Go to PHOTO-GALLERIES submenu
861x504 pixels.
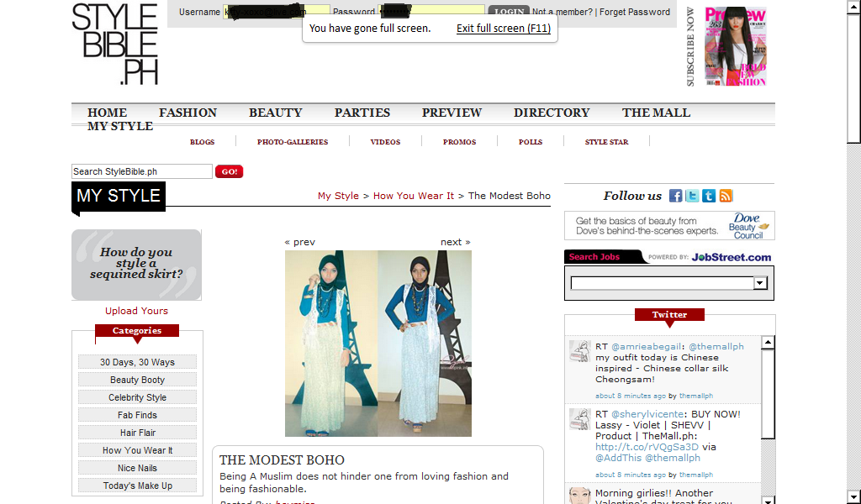point(293,142)
